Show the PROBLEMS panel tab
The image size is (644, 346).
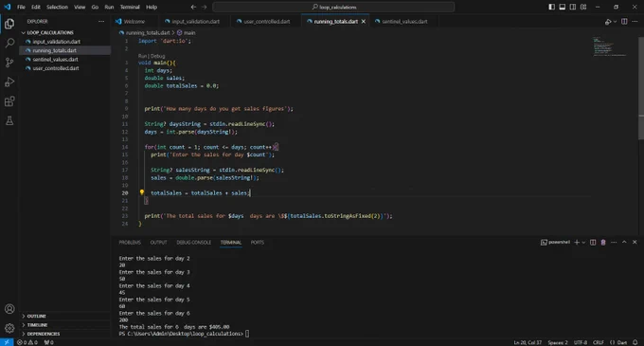130,243
